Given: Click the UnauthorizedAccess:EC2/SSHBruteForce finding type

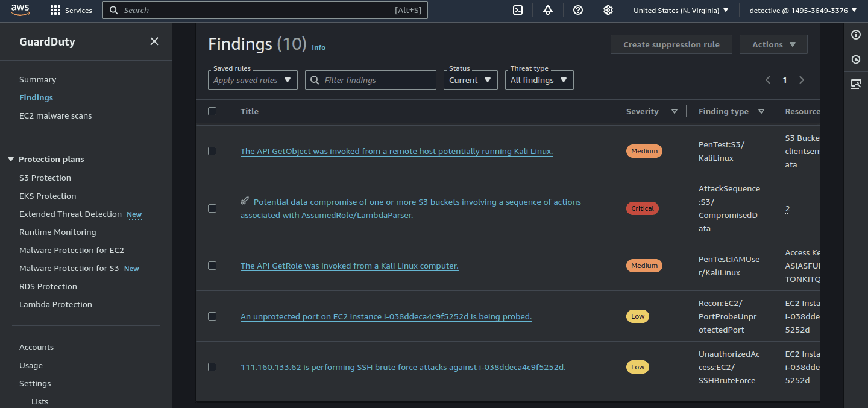Looking at the screenshot, I should (x=729, y=367).
